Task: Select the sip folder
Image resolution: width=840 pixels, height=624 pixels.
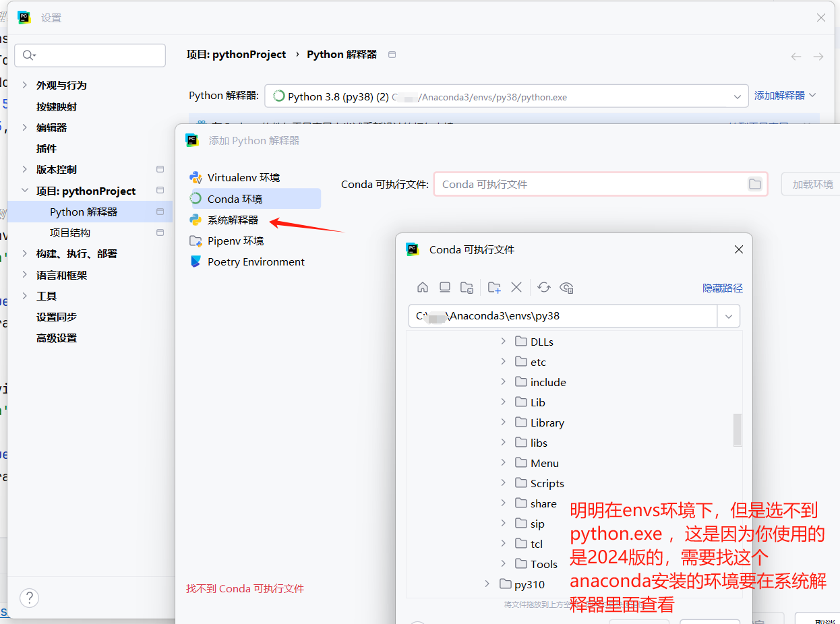Action: click(530, 524)
